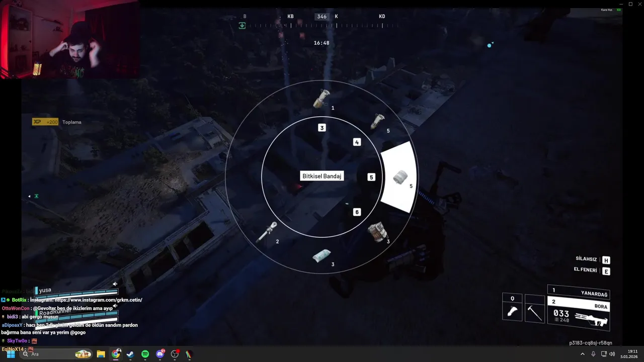The height and width of the screenshot is (362, 644).
Task: Click the BORA rifle silhouette icon
Action: tap(591, 319)
